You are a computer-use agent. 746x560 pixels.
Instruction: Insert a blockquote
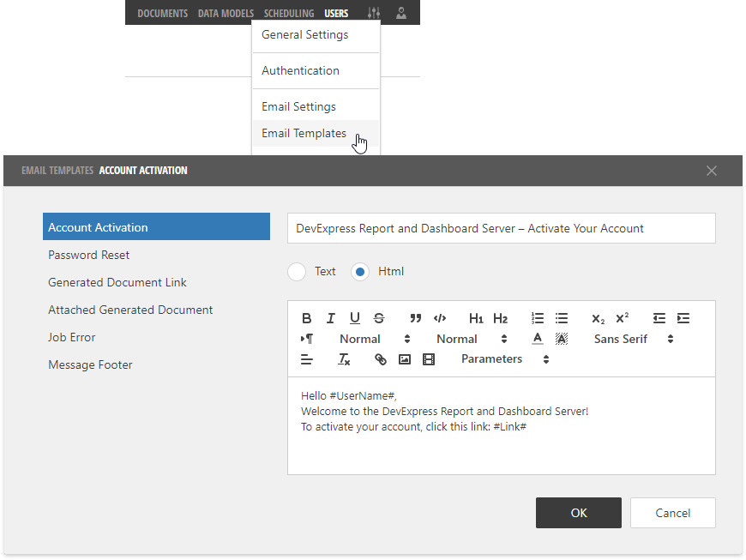click(416, 318)
